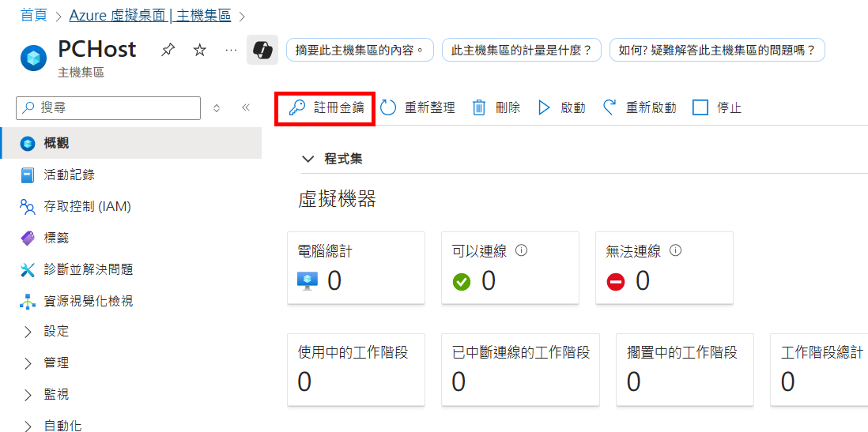868x432 pixels.
Task: Click 重新整理 refresh in the toolbar
Action: (417, 108)
